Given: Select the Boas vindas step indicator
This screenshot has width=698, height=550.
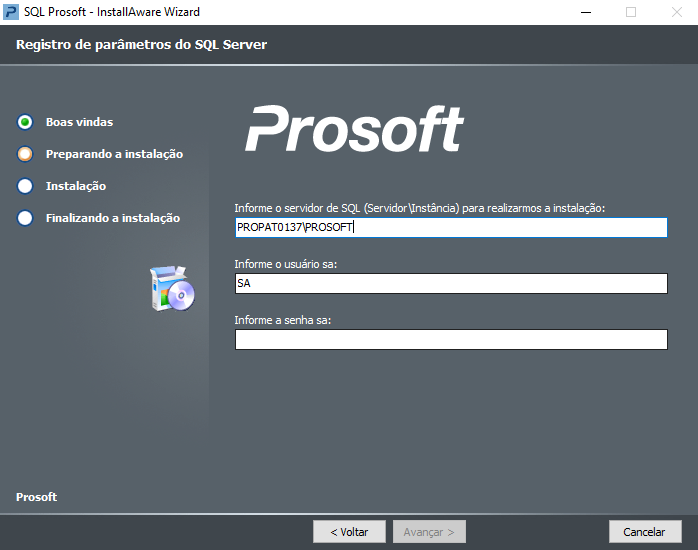Looking at the screenshot, I should pos(25,122).
